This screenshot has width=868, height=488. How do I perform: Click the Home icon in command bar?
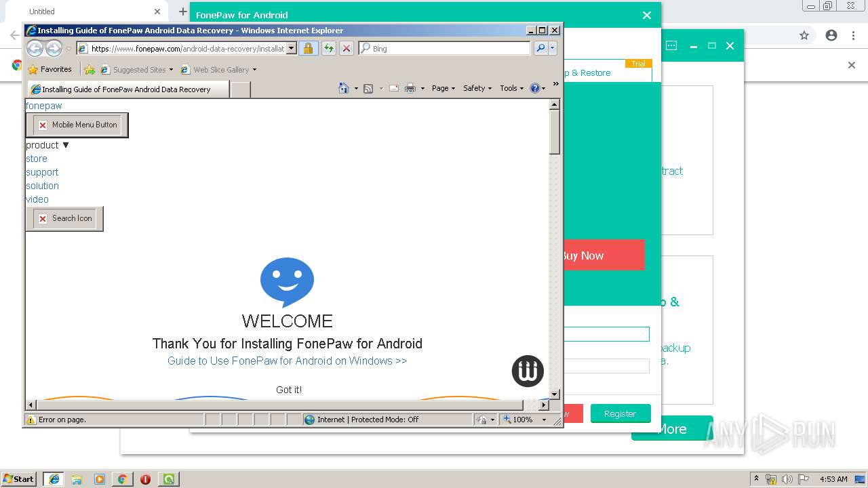(344, 88)
